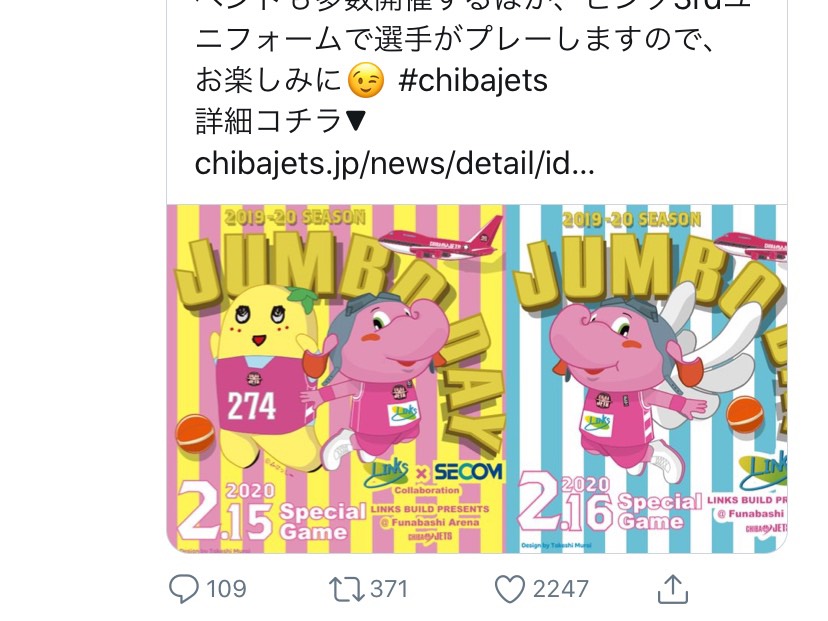The height and width of the screenshot is (621, 828).
Task: Click the SECOM logo in the left poster
Action: point(468,472)
